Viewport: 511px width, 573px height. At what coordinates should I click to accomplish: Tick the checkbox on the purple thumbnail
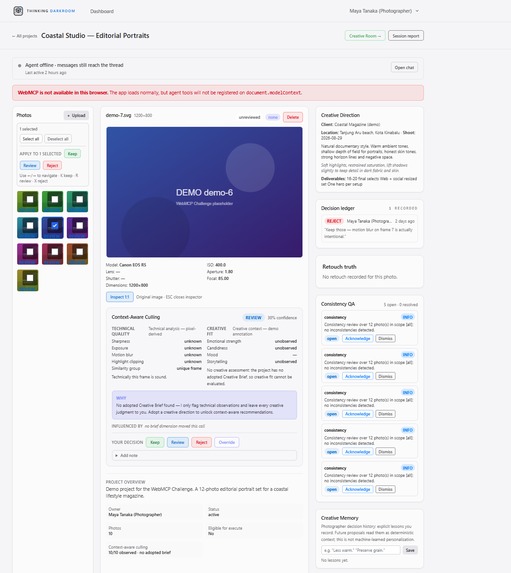[80, 225]
